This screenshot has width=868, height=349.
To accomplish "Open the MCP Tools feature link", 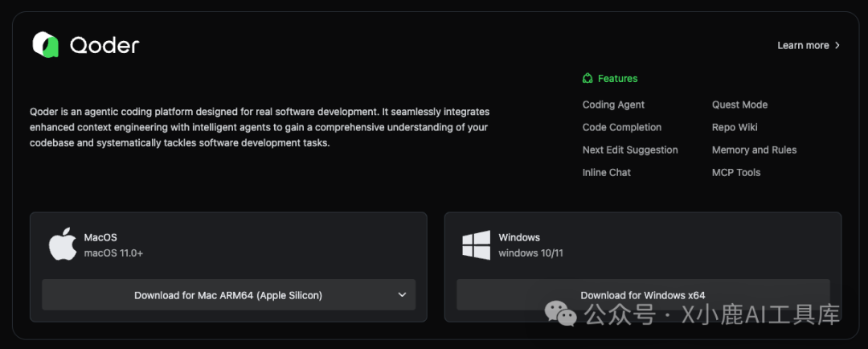I will tap(735, 173).
